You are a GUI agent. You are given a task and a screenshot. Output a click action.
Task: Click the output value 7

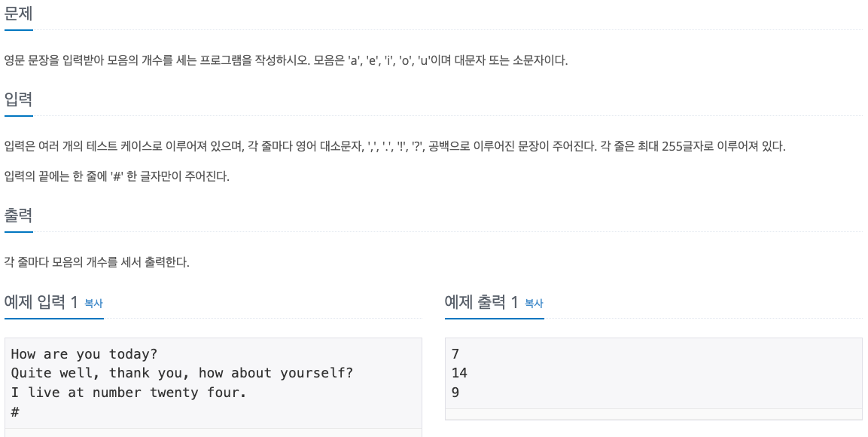coord(455,354)
